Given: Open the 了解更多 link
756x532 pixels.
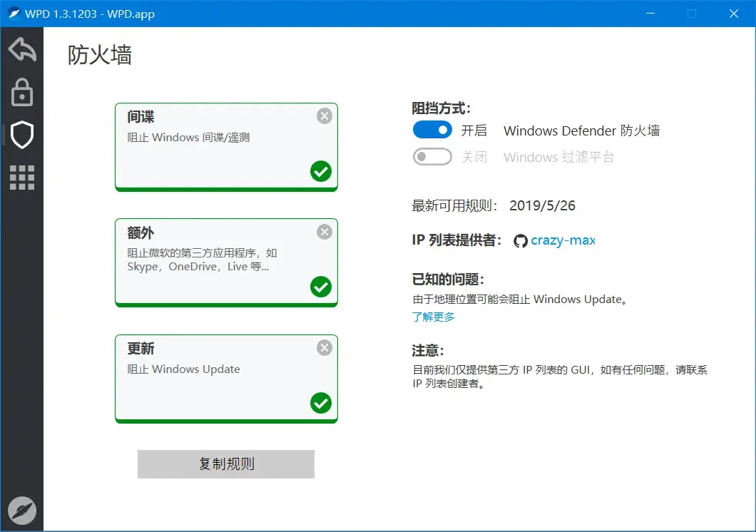Looking at the screenshot, I should [x=433, y=317].
